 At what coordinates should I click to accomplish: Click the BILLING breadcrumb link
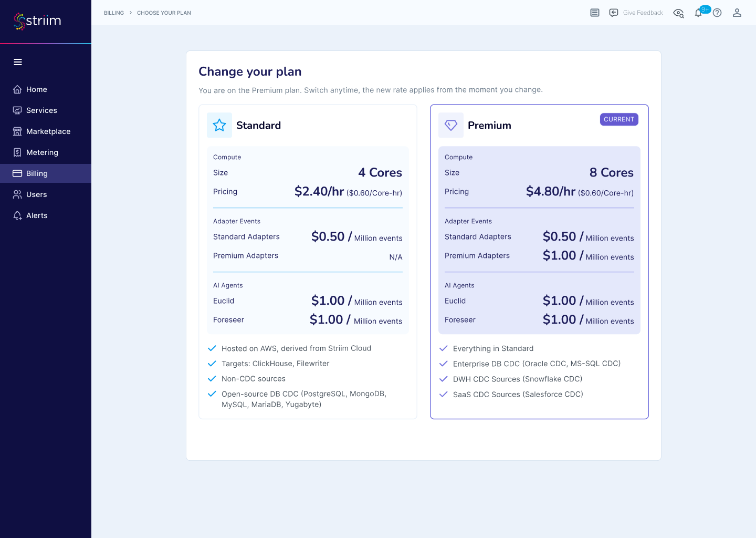point(114,13)
